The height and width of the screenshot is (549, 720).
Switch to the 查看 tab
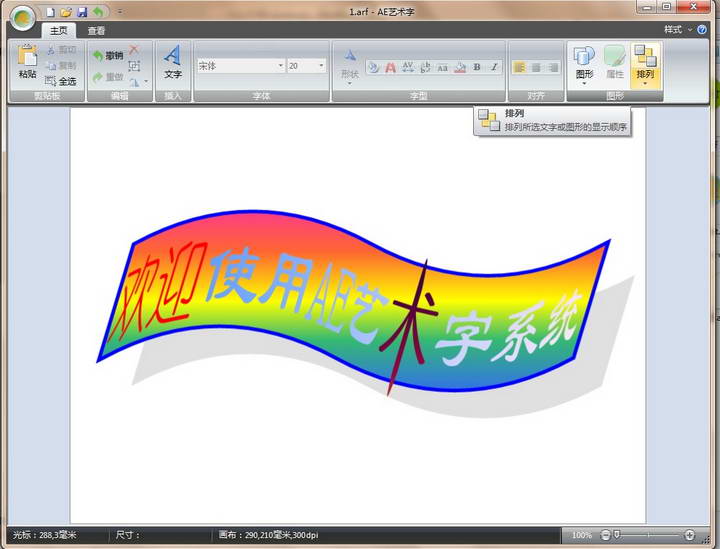(96, 31)
